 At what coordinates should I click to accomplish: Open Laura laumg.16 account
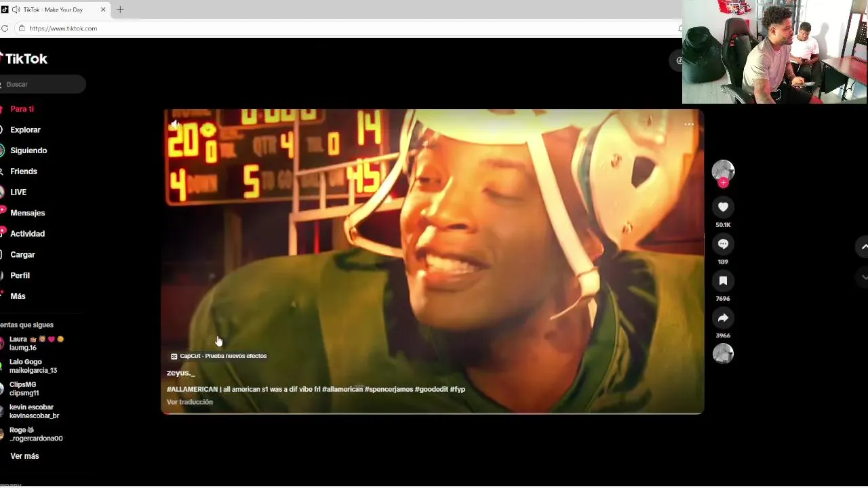(x=34, y=343)
